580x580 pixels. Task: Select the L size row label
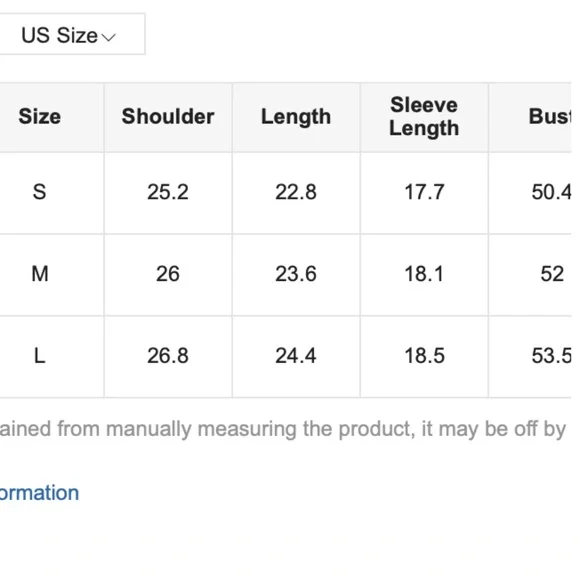[x=40, y=356]
